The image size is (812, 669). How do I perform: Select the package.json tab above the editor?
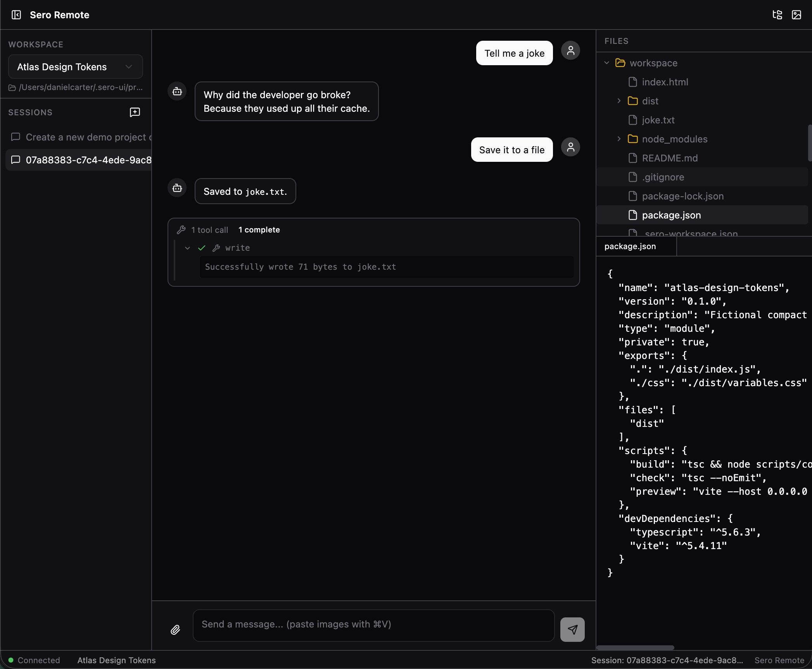[x=630, y=246]
